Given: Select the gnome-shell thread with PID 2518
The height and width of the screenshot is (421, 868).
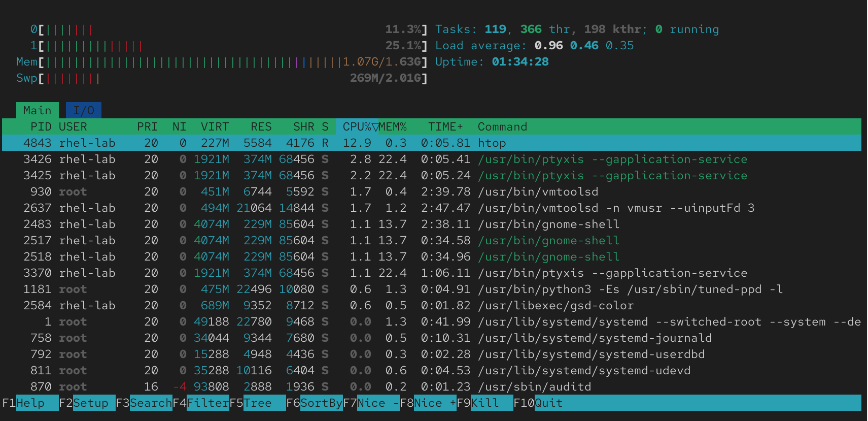Looking at the screenshot, I should point(432,256).
